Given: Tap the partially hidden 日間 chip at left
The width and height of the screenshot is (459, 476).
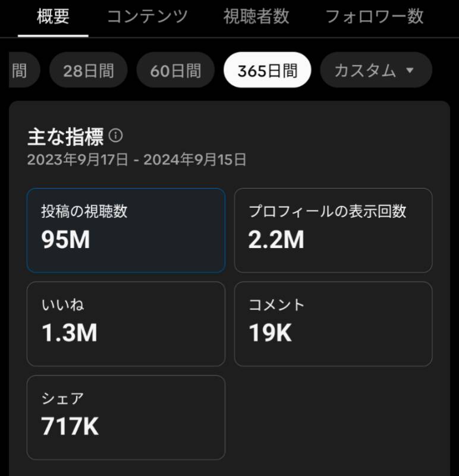Looking at the screenshot, I should [24, 70].
